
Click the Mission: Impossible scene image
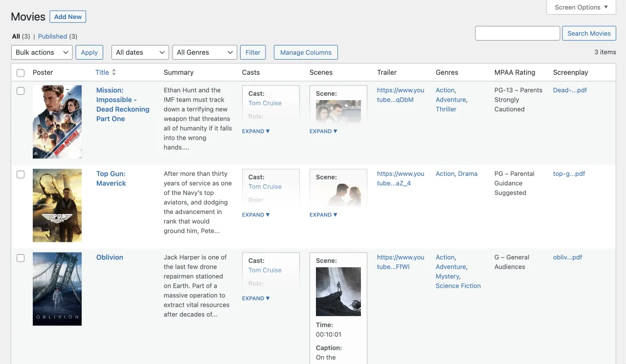coord(338,111)
